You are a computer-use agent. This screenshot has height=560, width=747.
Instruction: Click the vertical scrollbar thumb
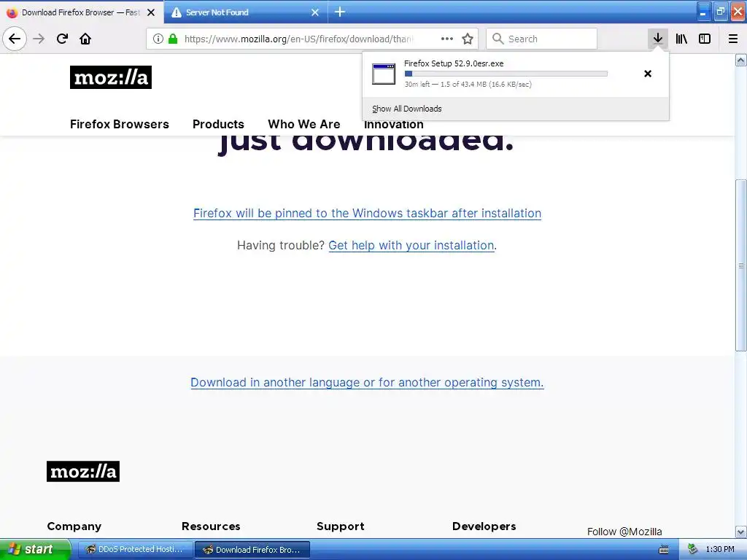pos(740,265)
